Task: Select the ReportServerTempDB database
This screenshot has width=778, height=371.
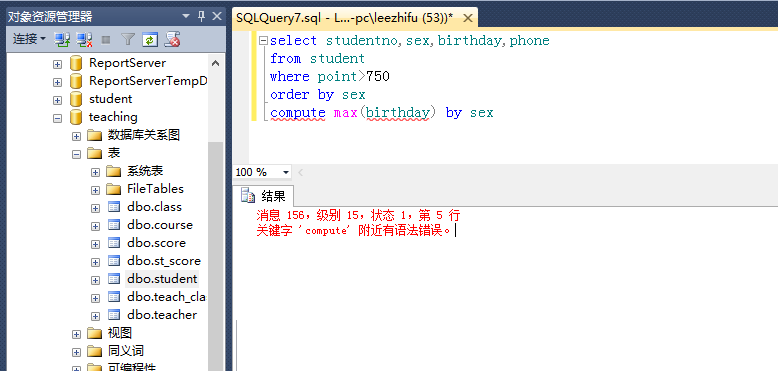Action: pos(147,81)
